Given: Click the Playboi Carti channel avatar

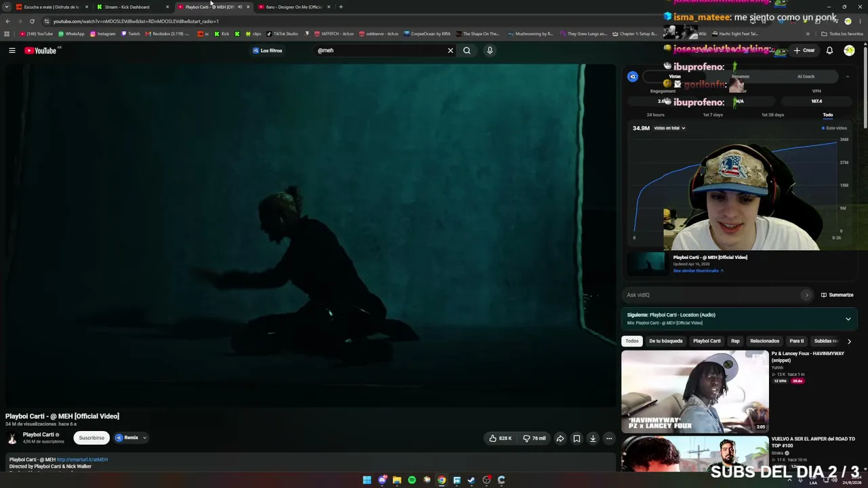Looking at the screenshot, I should point(12,438).
